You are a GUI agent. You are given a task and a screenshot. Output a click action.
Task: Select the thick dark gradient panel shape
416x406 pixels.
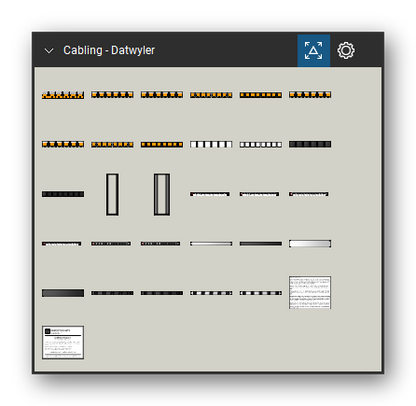[63, 293]
